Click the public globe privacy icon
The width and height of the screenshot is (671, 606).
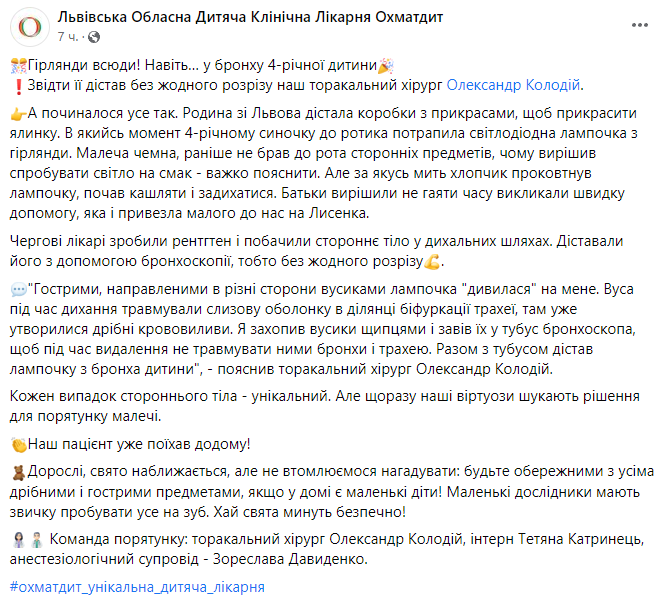click(94, 37)
